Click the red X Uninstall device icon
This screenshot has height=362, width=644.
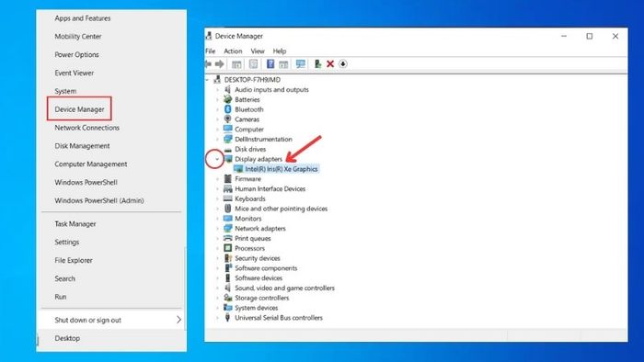point(330,64)
